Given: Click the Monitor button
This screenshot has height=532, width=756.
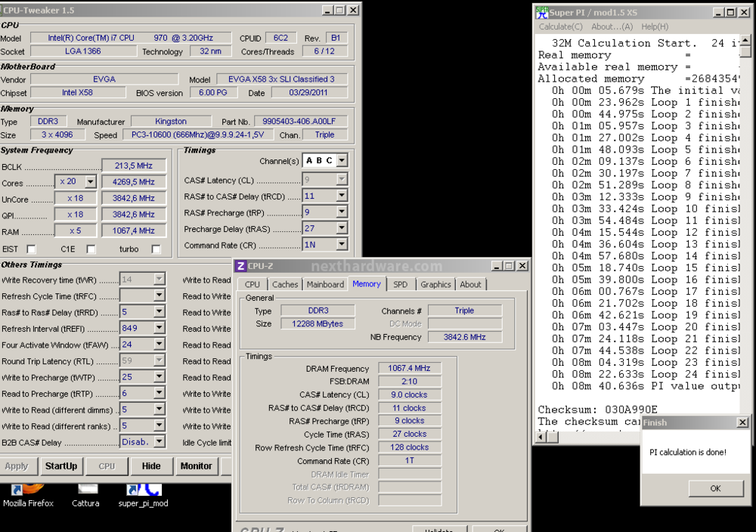Looking at the screenshot, I should pos(197,466).
